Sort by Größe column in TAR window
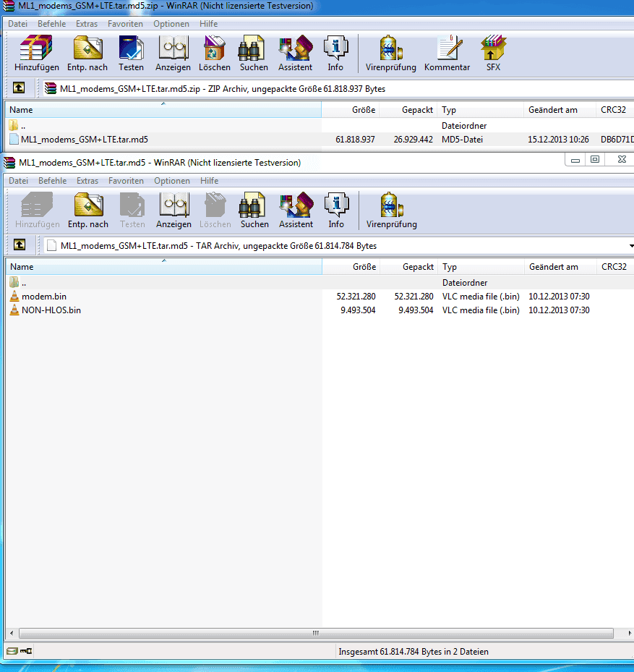 tap(351, 267)
